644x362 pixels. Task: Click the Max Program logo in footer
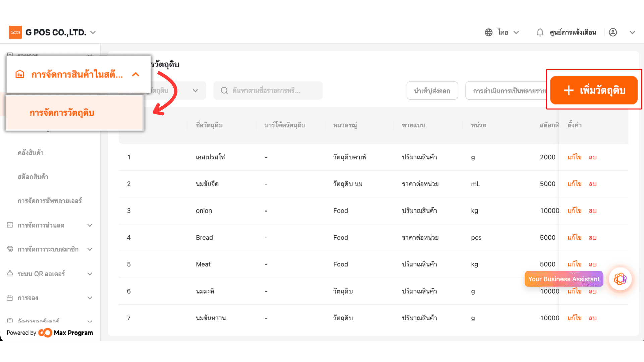click(65, 333)
